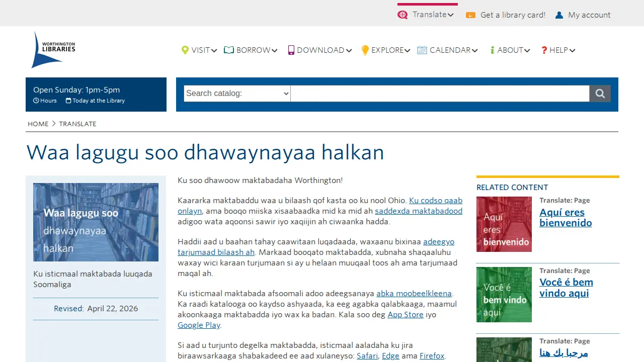644x362 pixels.
Task: Expand the Visit menu chevron
Action: tap(214, 50)
